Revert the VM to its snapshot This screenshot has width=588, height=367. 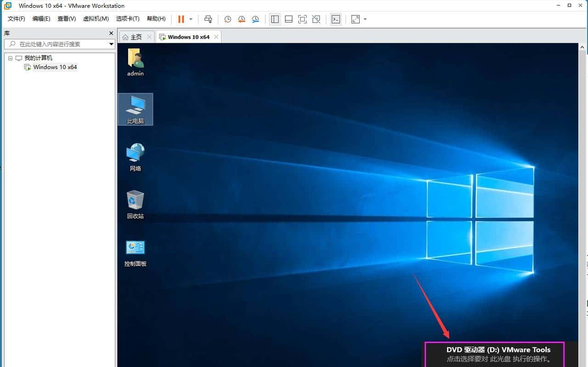[242, 19]
